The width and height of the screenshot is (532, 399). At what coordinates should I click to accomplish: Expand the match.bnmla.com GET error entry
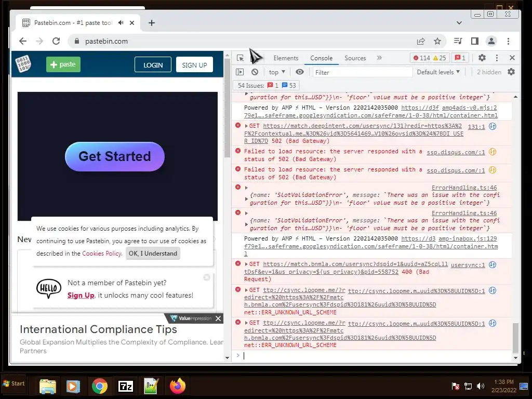point(246,264)
